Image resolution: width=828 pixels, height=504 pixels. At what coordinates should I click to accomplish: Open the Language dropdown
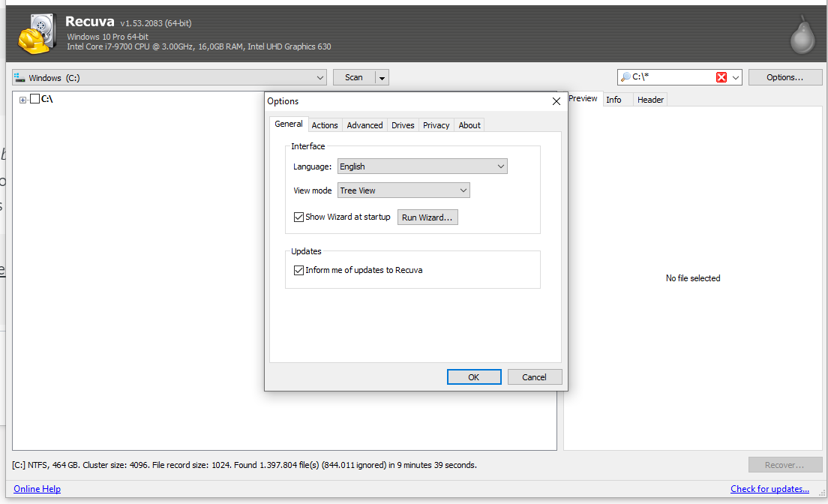[x=422, y=166]
